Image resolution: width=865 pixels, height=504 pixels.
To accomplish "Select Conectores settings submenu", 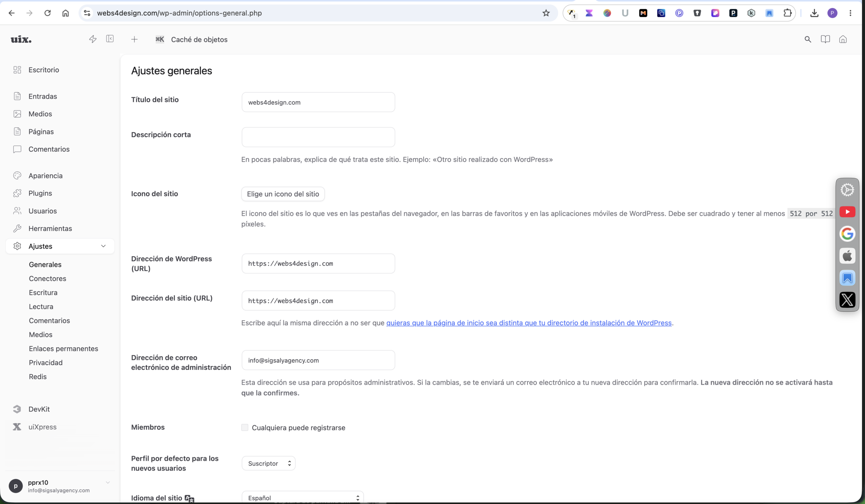I will 47,279.
